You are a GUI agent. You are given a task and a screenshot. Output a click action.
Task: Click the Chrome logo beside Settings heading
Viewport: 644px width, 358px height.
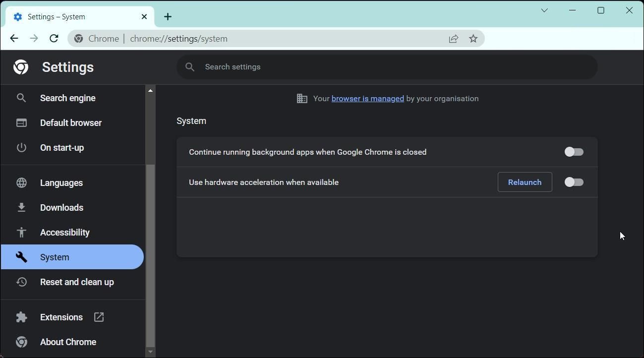click(x=21, y=66)
